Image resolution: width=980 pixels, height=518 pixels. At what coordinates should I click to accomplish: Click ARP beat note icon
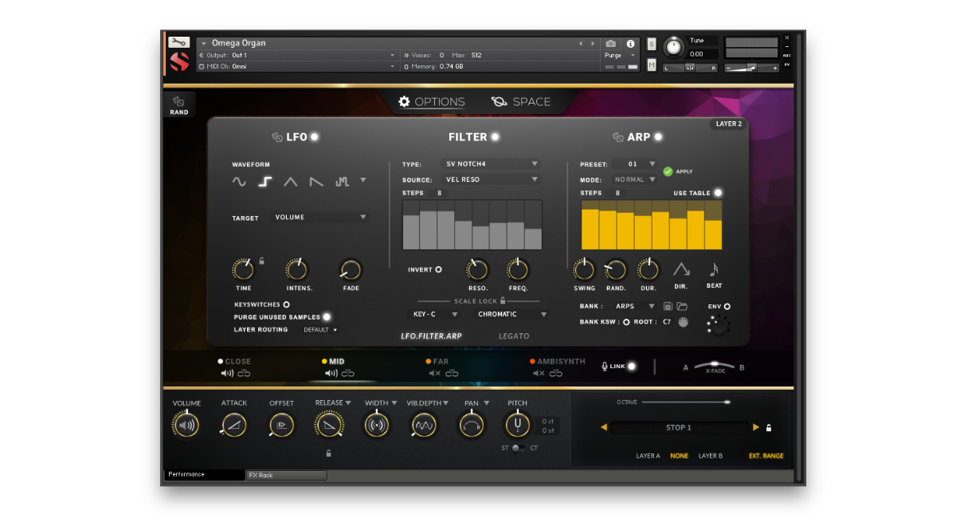click(713, 269)
